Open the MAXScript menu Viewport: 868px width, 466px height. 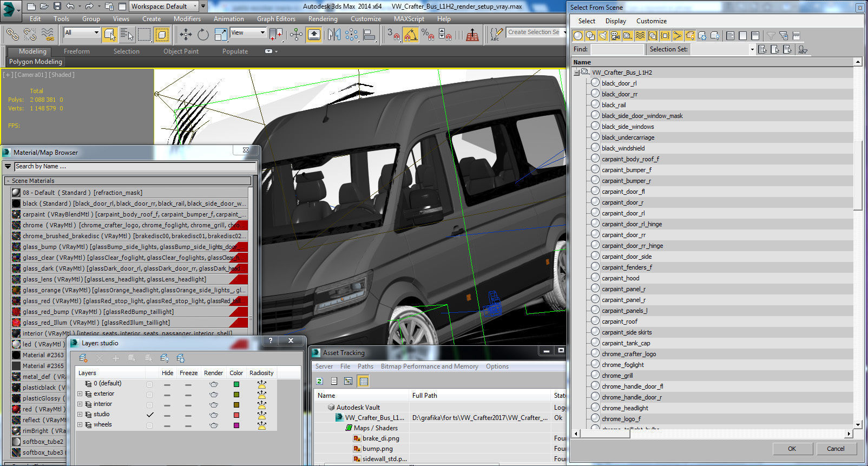409,19
